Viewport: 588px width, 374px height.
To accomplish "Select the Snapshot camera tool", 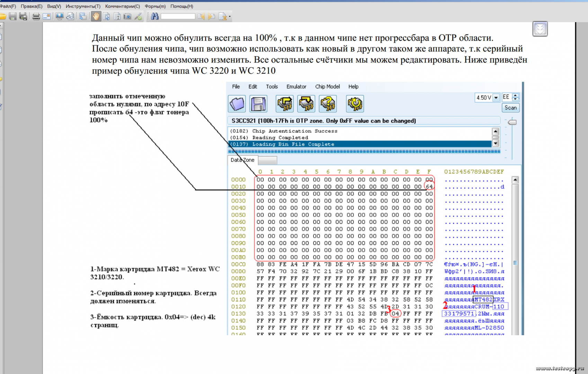I will click(x=127, y=16).
